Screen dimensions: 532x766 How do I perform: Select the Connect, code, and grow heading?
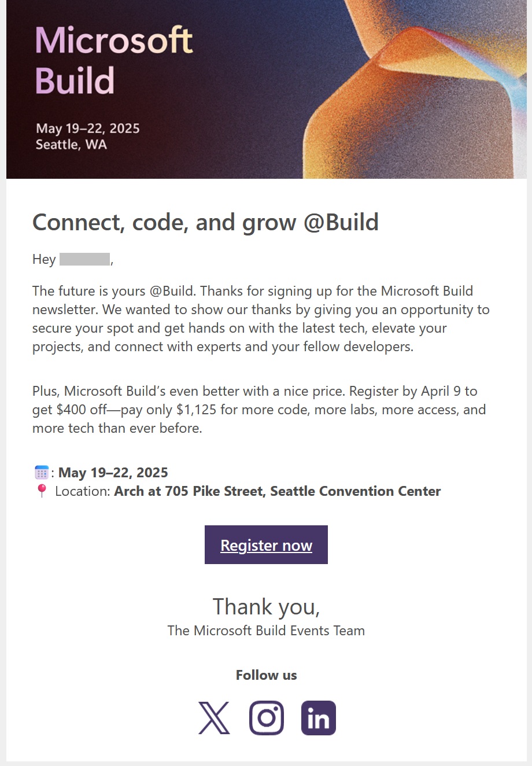pyautogui.click(x=205, y=222)
